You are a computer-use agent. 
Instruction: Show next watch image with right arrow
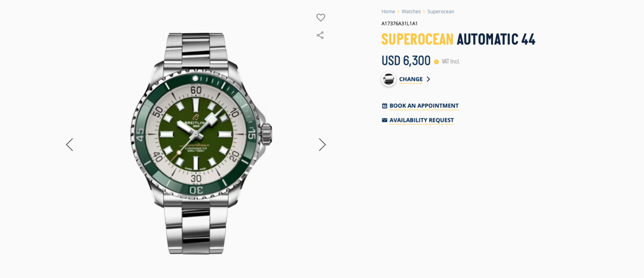click(x=322, y=145)
